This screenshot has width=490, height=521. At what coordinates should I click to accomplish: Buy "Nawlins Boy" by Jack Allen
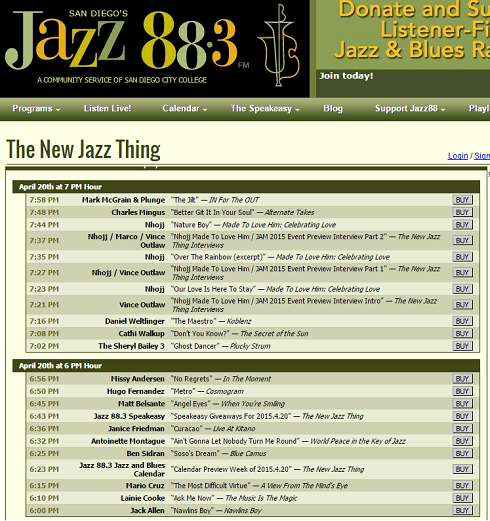pyautogui.click(x=462, y=510)
